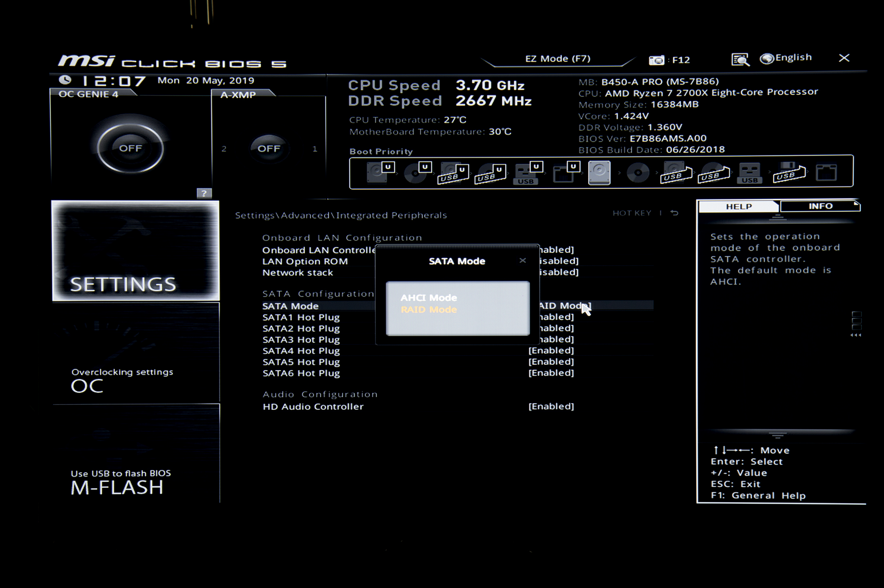Click the date Mon 20 May, 2019
The image size is (884, 588).
pos(206,80)
